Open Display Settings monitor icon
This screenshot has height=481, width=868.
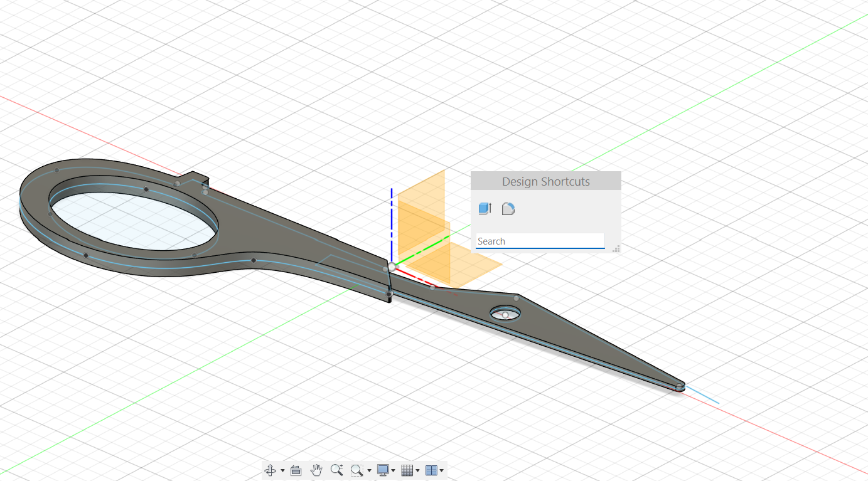click(x=383, y=470)
